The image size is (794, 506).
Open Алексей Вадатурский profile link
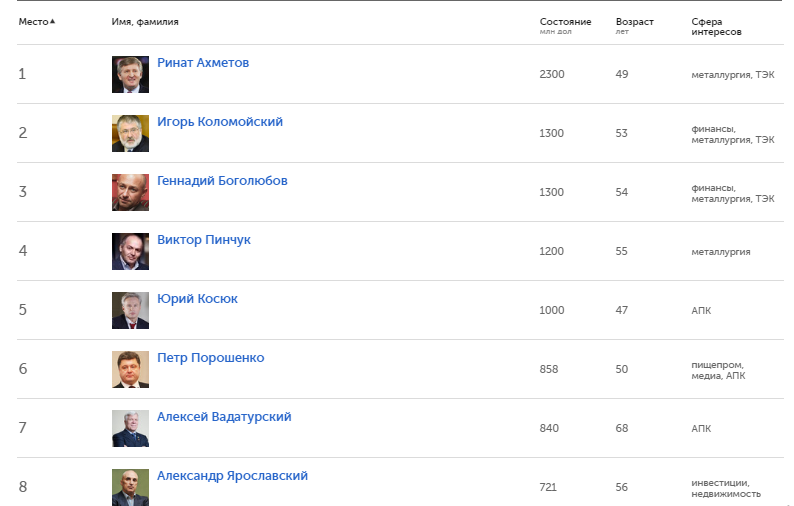coord(224,417)
